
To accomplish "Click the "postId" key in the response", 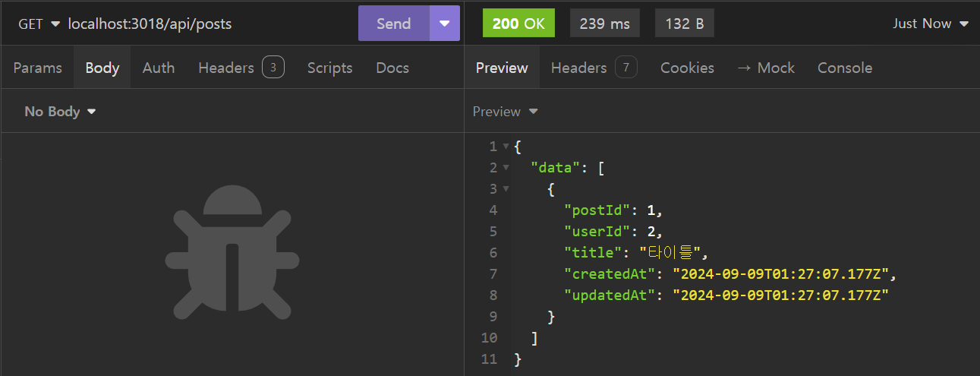I will (597, 210).
